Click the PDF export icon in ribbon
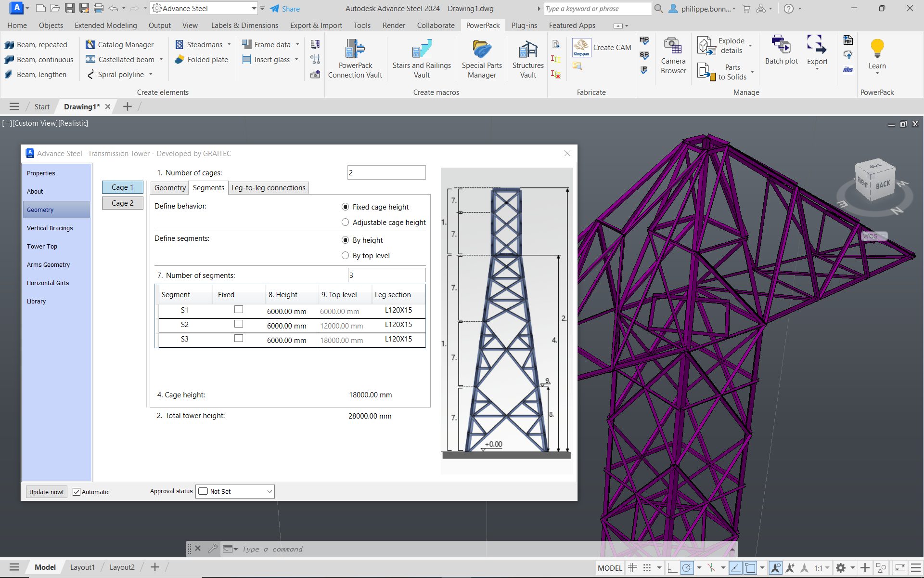Image resolution: width=924 pixels, height=578 pixels. point(848,40)
